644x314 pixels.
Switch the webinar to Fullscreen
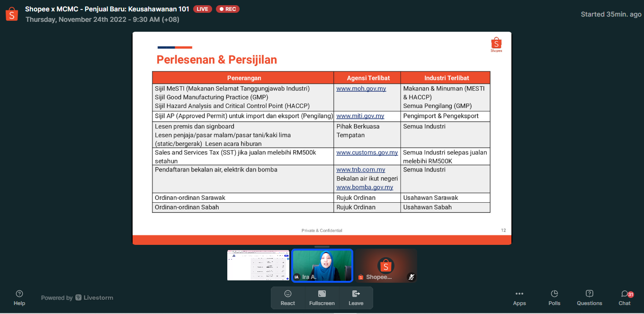322,298
